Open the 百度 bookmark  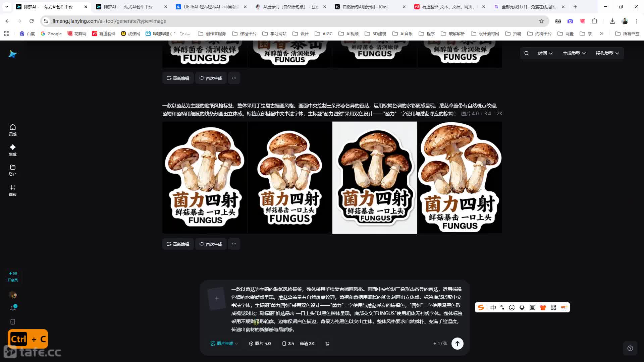pos(27,34)
